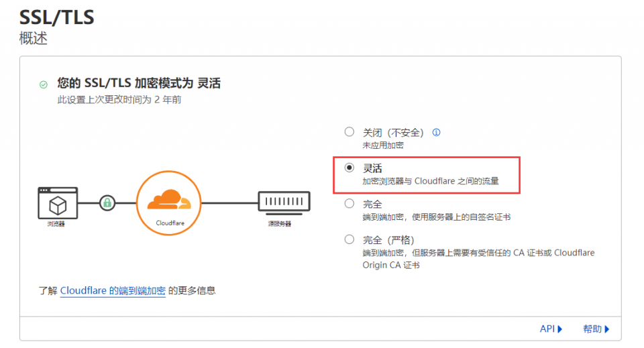Expand the API section
Screen dimensions: 644x348
[551, 329]
